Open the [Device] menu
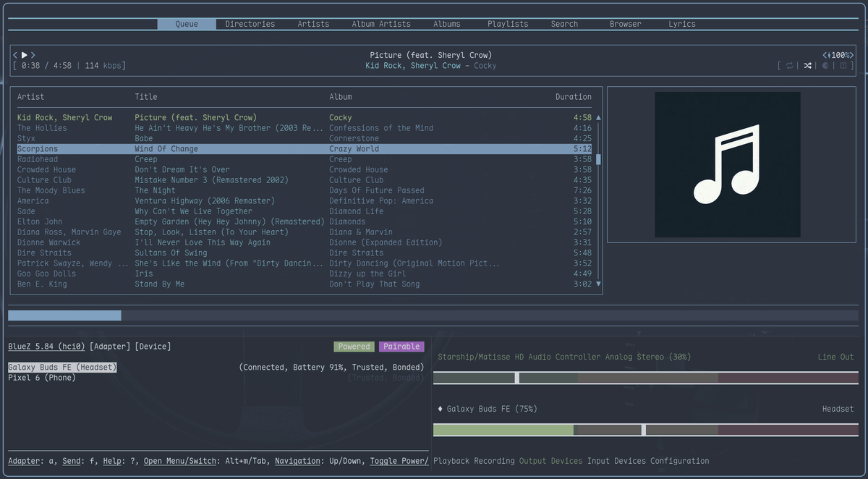 tap(153, 347)
